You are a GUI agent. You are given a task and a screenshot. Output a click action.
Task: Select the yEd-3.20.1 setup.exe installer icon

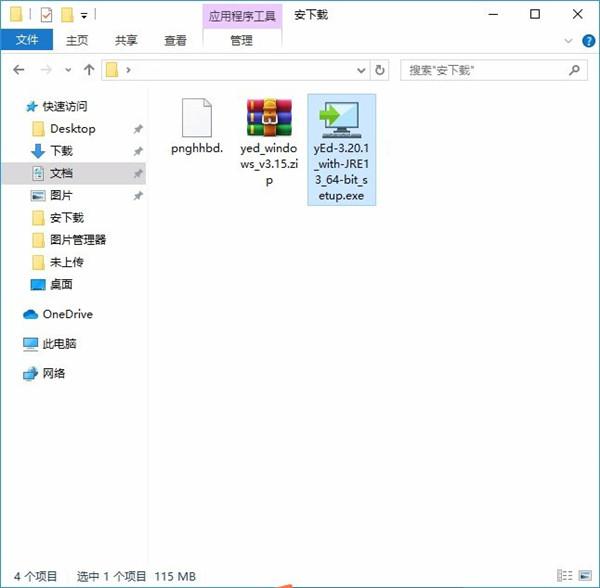(341, 119)
